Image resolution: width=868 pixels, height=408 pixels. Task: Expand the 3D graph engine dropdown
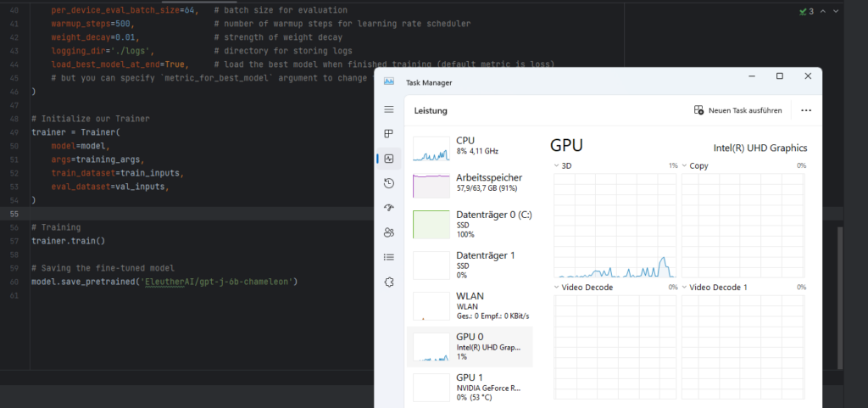(557, 165)
